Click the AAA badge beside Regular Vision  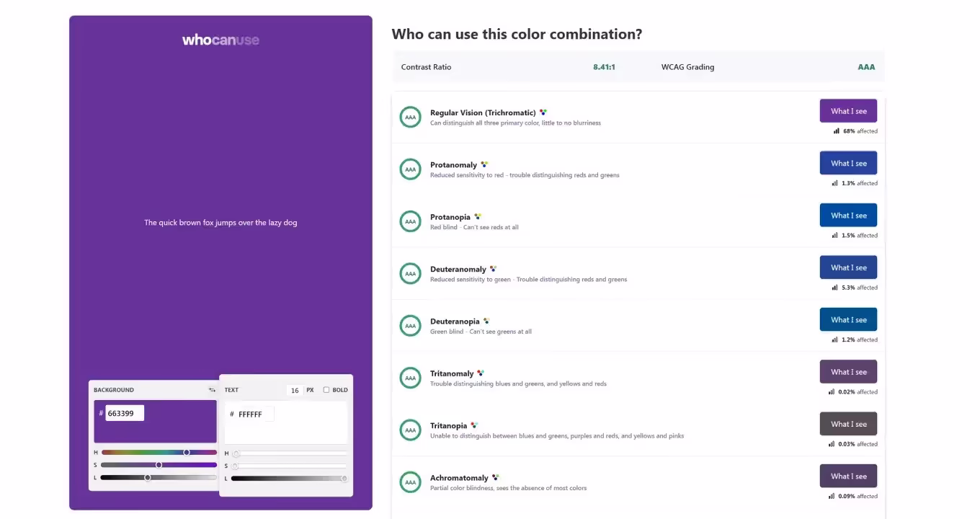tap(410, 117)
